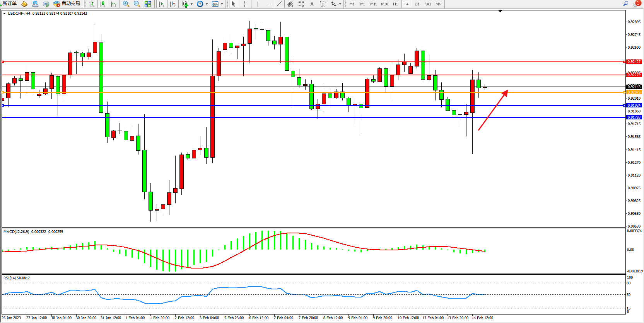Click the tile windows icon
Screen dimensions: 644x323
(148, 4)
